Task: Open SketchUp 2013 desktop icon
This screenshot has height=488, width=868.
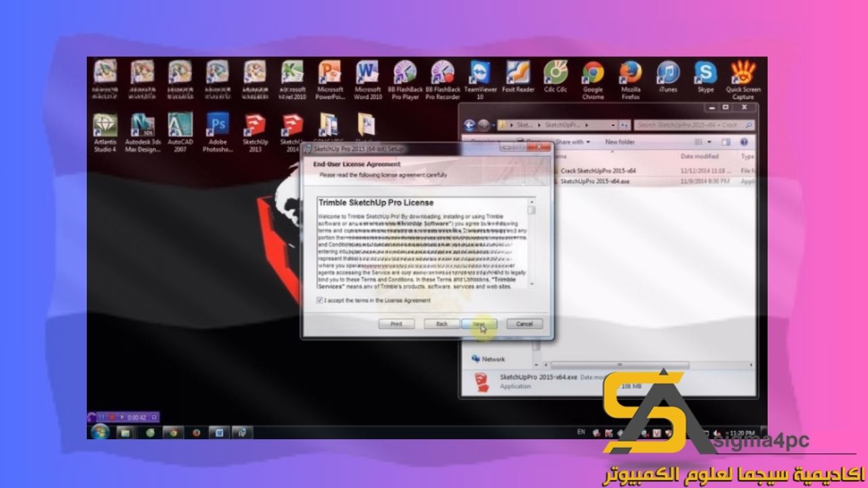Action: (x=256, y=132)
